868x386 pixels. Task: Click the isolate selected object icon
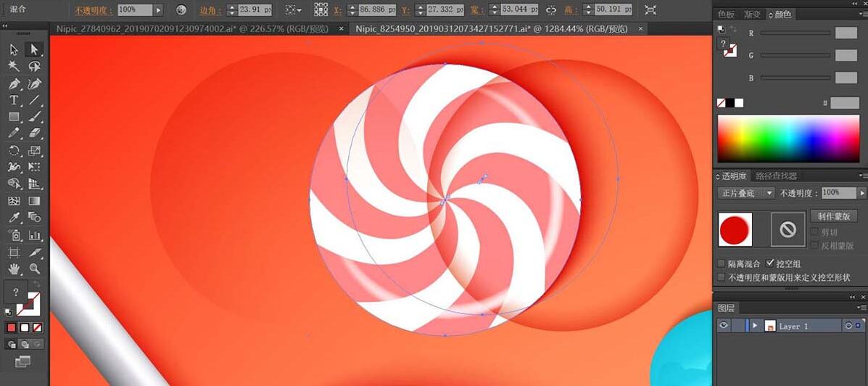click(651, 10)
